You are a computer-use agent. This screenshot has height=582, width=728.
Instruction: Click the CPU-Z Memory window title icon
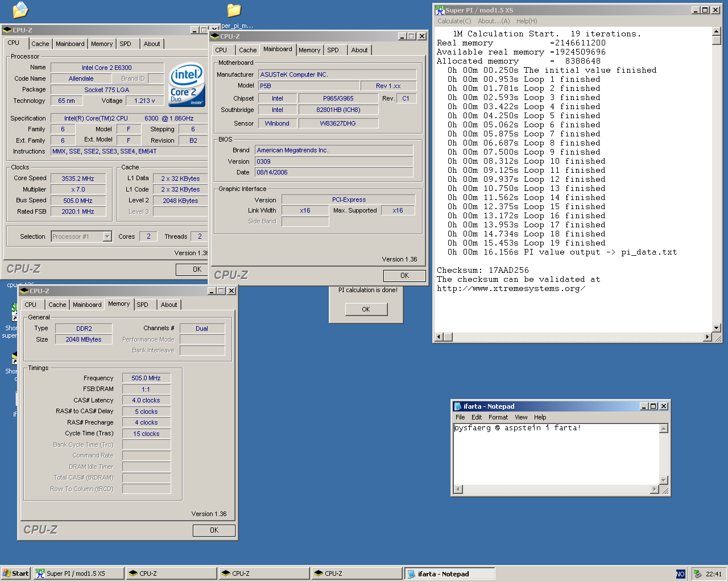(24, 291)
